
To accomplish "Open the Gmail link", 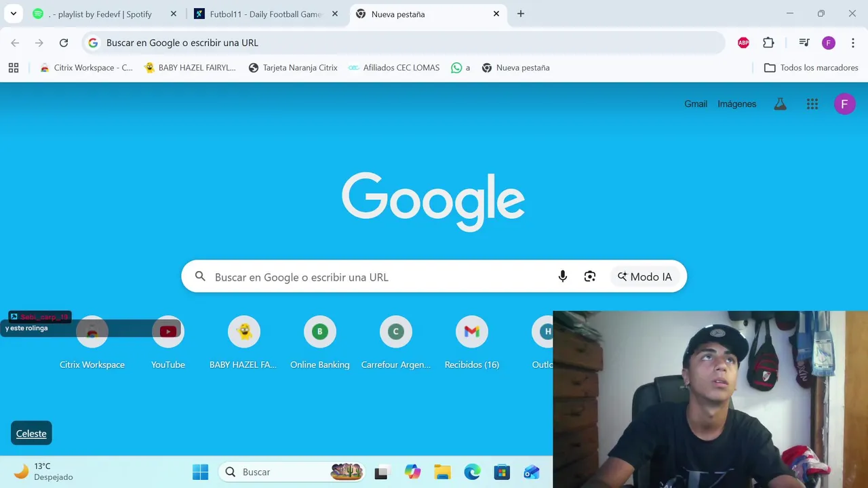I will [x=696, y=104].
